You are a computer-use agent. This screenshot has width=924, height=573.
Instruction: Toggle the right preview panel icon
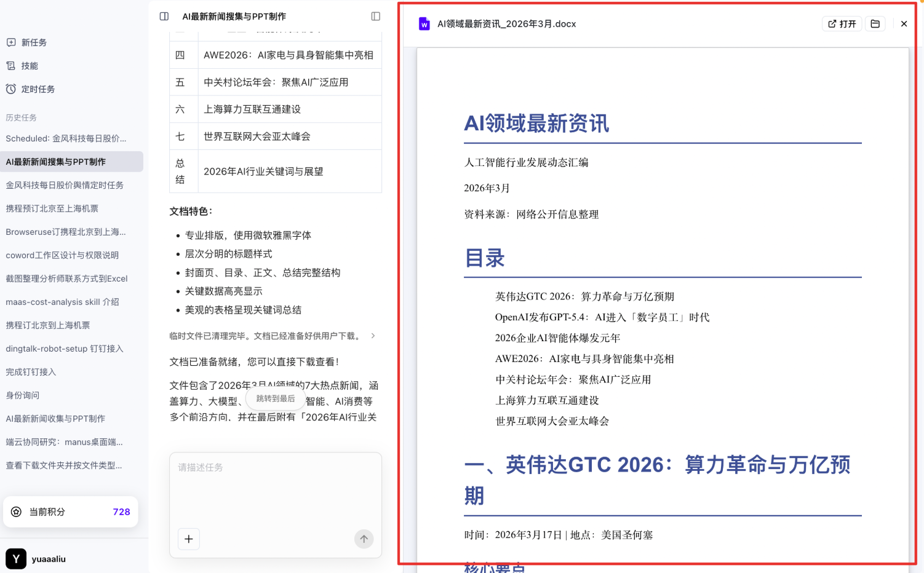click(x=375, y=17)
